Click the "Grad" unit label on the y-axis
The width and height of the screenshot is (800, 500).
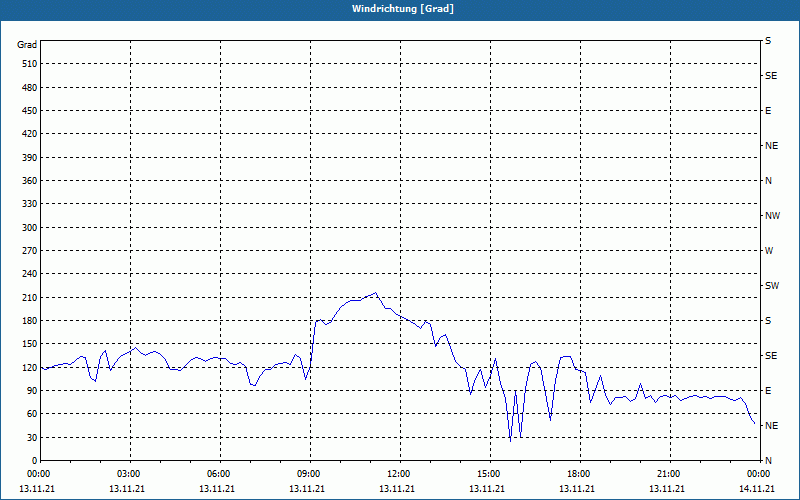(x=27, y=45)
